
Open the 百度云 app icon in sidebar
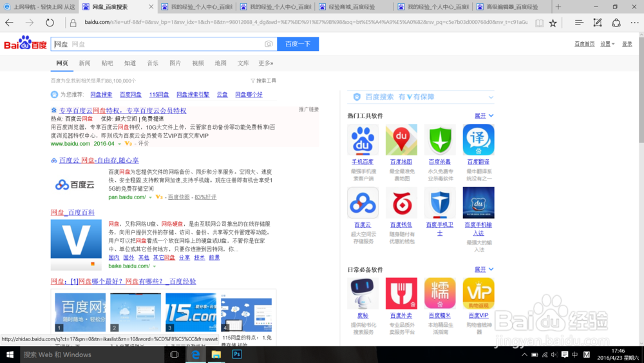(x=363, y=202)
